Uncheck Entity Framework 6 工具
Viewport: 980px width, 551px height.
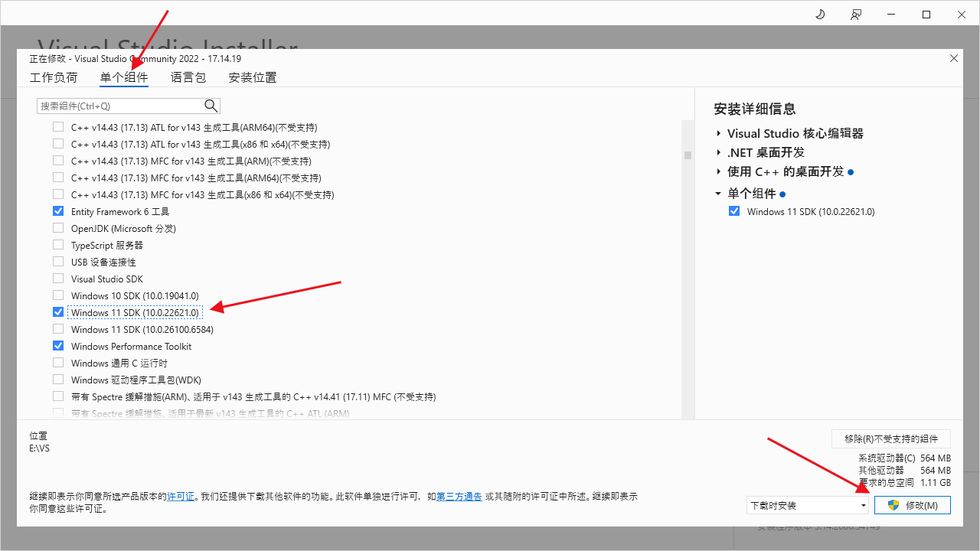click(57, 211)
